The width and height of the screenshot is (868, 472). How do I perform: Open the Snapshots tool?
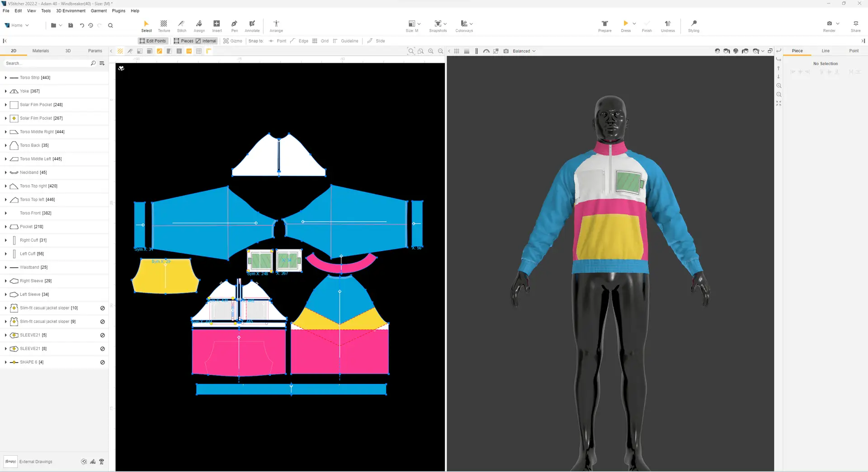pos(437,25)
